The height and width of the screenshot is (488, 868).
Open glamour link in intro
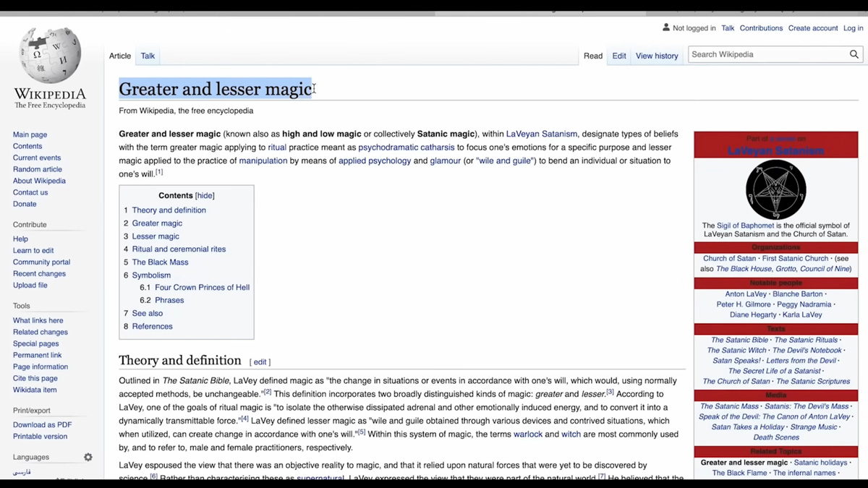coord(446,161)
